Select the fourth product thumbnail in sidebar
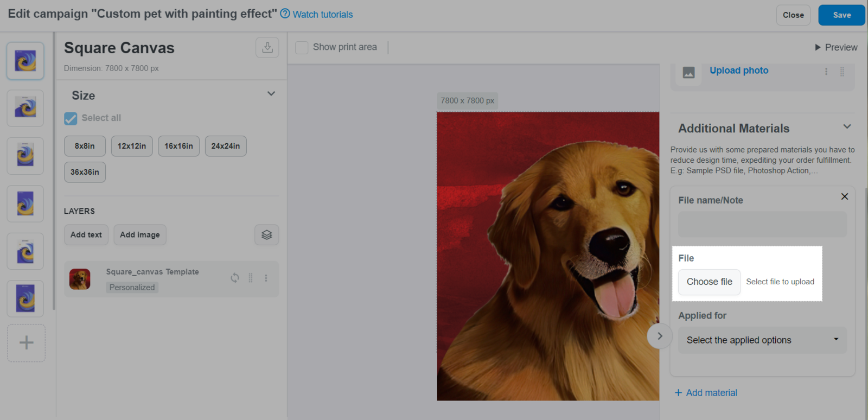This screenshot has width=868, height=420. 25,203
